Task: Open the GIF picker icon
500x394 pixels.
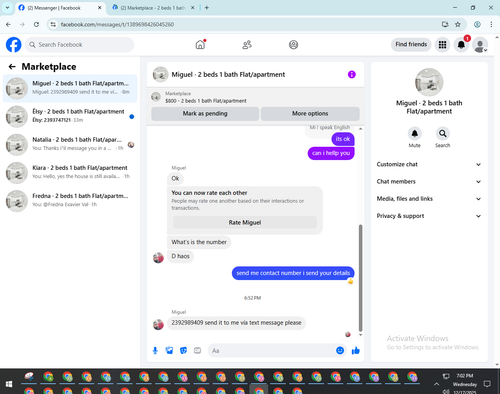Action: (197, 350)
